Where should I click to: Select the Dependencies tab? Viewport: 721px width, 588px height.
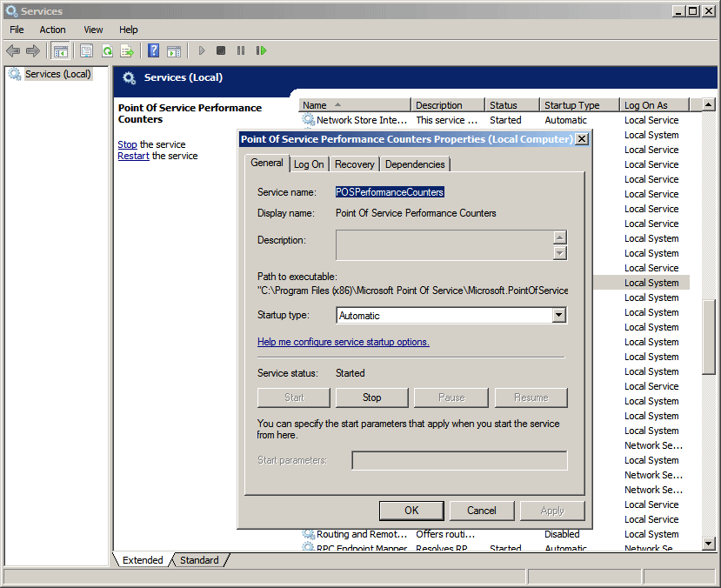pos(415,164)
